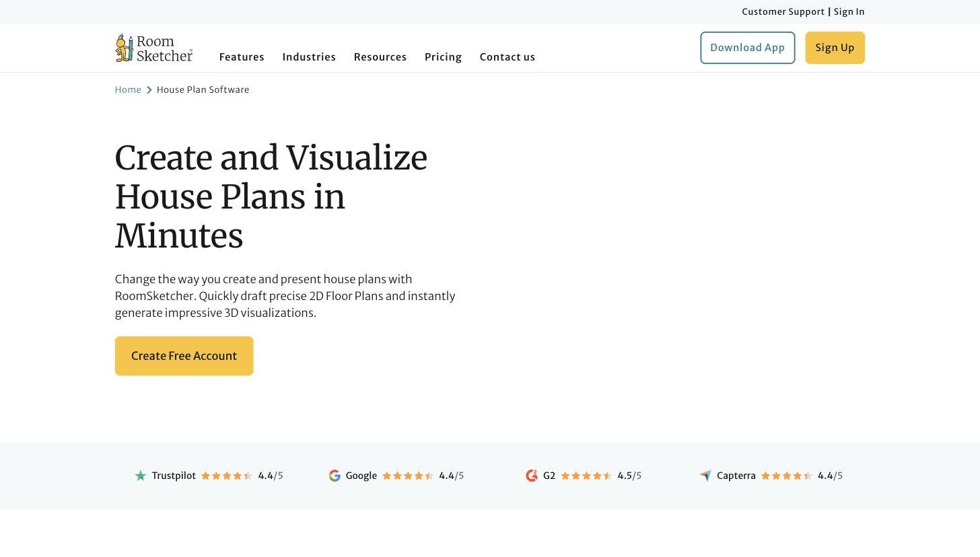Click the Trustpilot star rating row
This screenshot has height=557, width=980.
[x=227, y=476]
